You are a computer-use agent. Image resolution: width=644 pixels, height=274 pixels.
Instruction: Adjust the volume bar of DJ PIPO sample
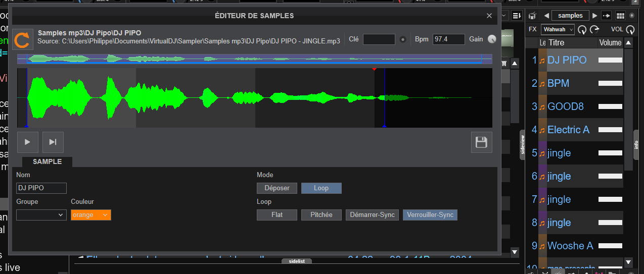point(610,60)
